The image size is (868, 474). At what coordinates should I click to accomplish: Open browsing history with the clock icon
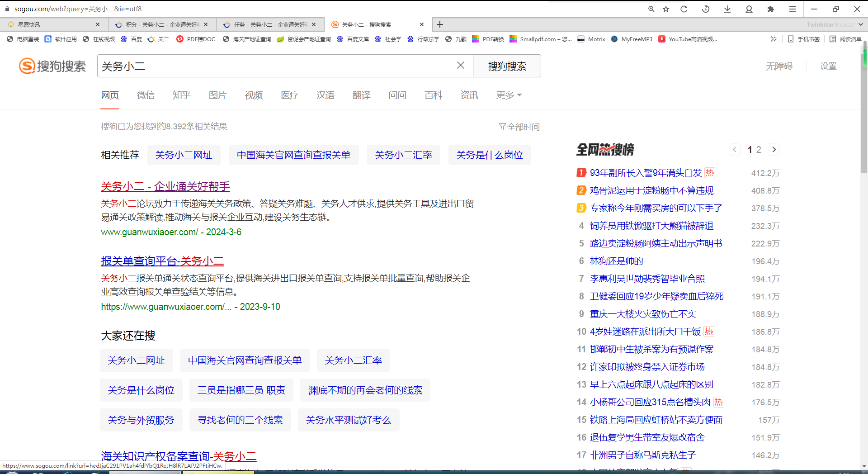coord(706,9)
